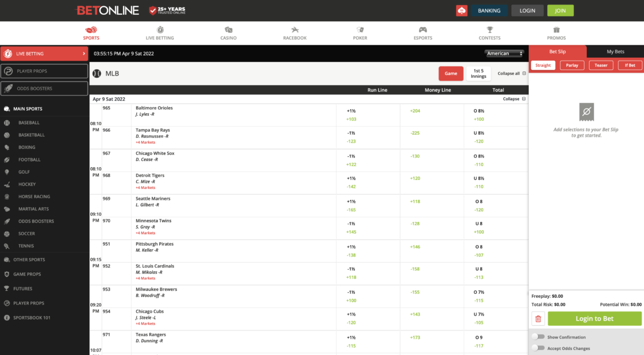Click the Sports nav icon

point(91,30)
